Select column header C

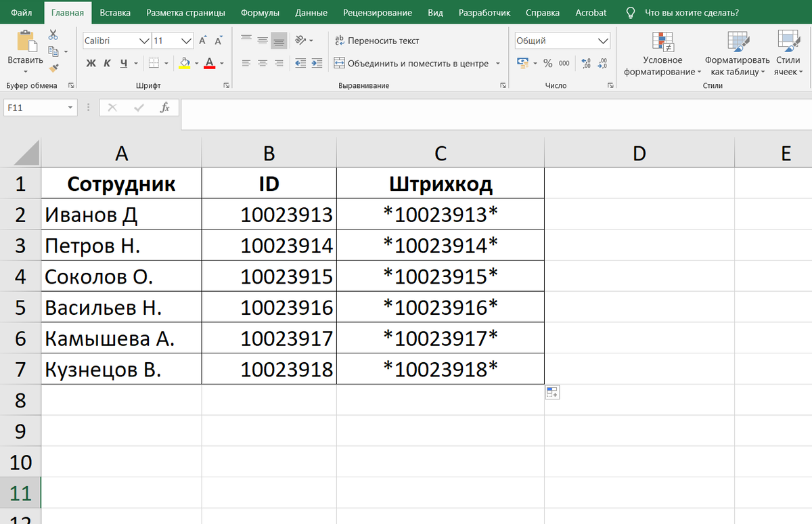441,154
